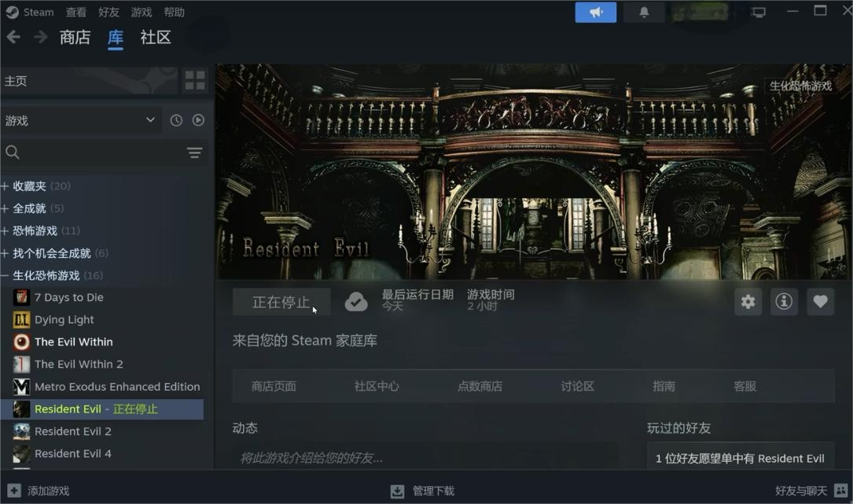The image size is (853, 504).
Task: Open advanced filter options icon
Action: click(194, 153)
